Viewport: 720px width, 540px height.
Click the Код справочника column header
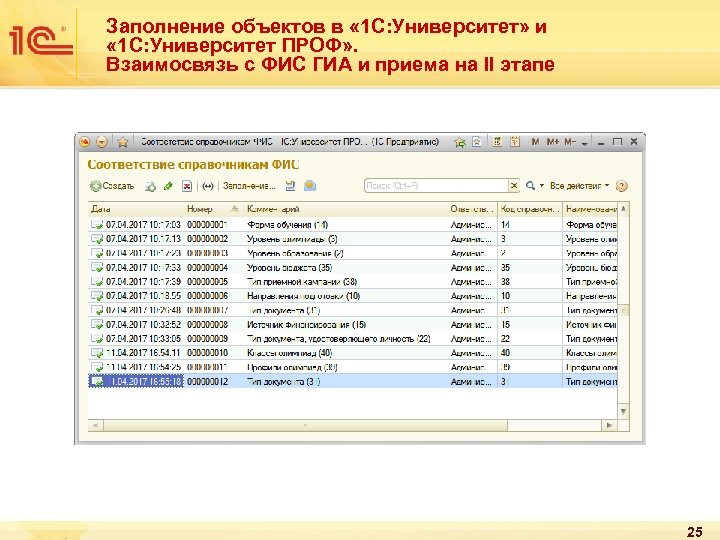click(x=530, y=209)
